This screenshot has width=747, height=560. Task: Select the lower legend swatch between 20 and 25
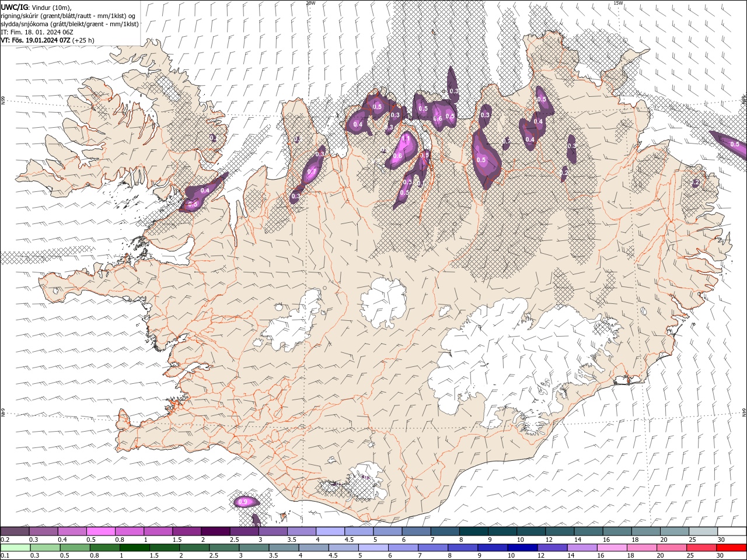click(671, 548)
